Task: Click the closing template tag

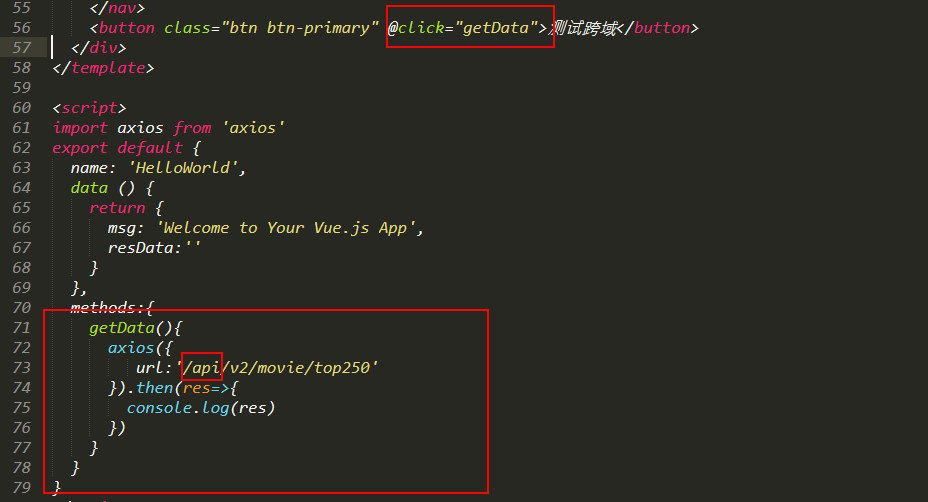Action: click(103, 68)
